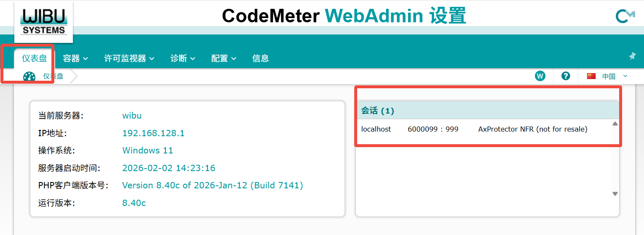Select the localhost session row
Image resolution: width=644 pixels, height=235 pixels.
coord(474,129)
